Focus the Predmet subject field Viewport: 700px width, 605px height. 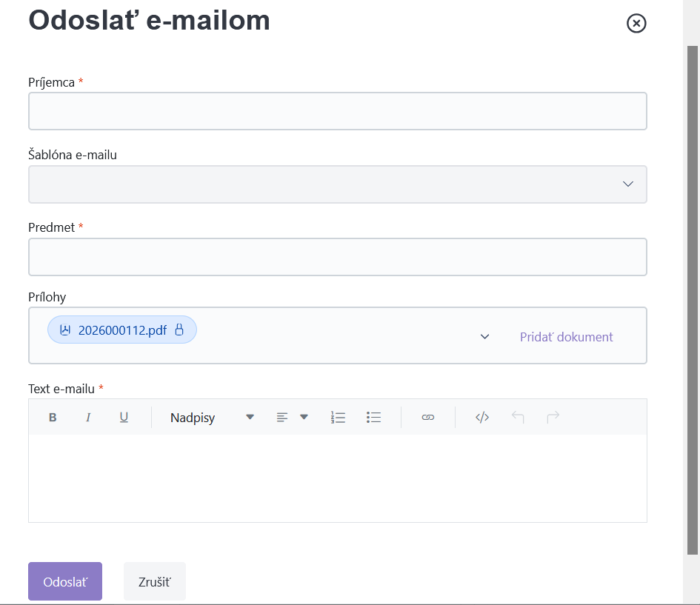point(338,257)
